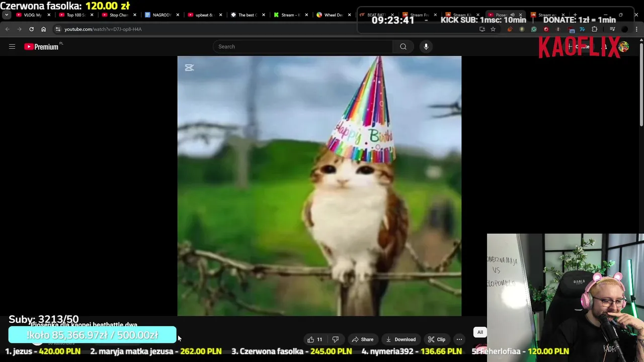This screenshot has width=644, height=362.
Task: Dislike the video with thumbs down
Action: pyautogui.click(x=336, y=339)
